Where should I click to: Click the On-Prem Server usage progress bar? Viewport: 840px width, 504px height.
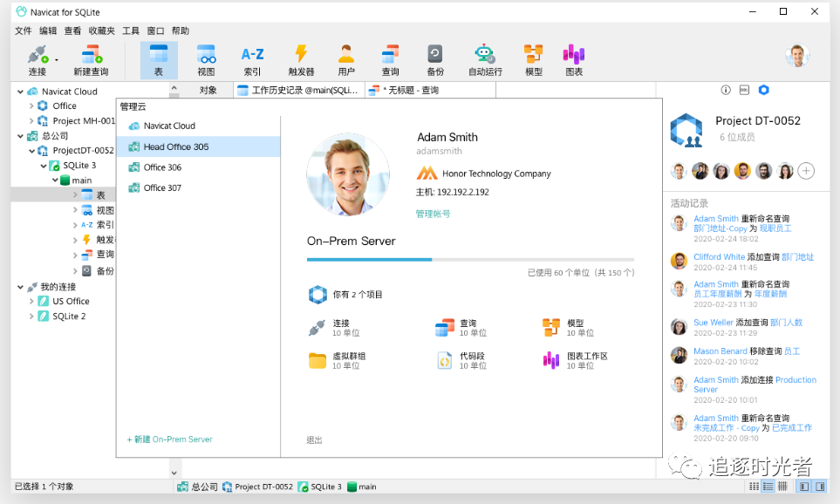pyautogui.click(x=470, y=260)
